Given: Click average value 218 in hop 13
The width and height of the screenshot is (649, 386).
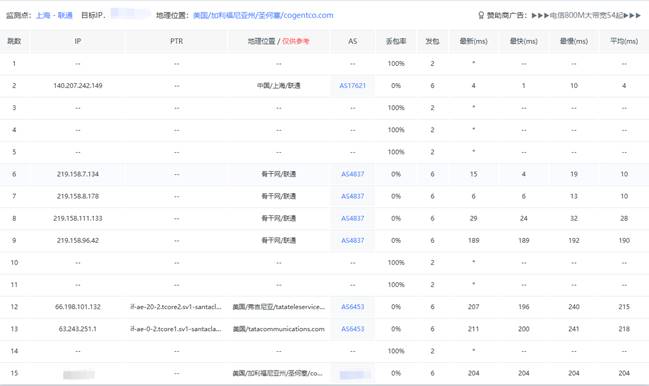Looking at the screenshot, I should point(624,329).
